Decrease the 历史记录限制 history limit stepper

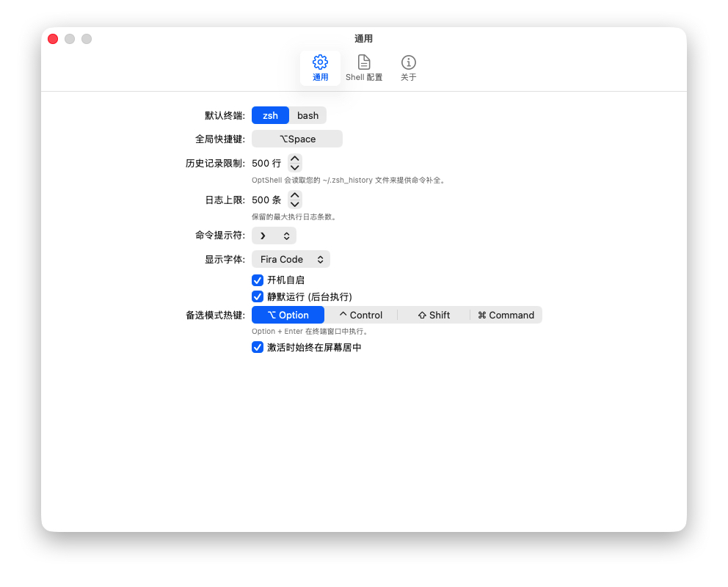pos(295,167)
